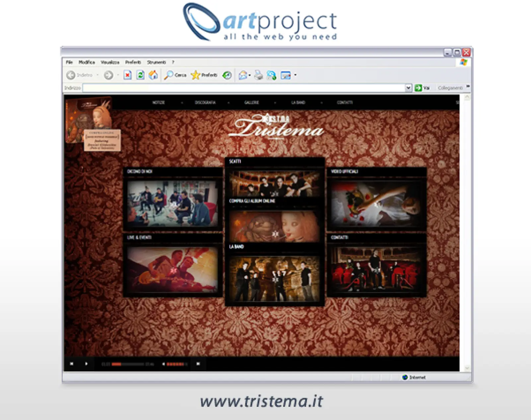
Task: Click the Internet zone globe icon
Action: [x=405, y=377]
